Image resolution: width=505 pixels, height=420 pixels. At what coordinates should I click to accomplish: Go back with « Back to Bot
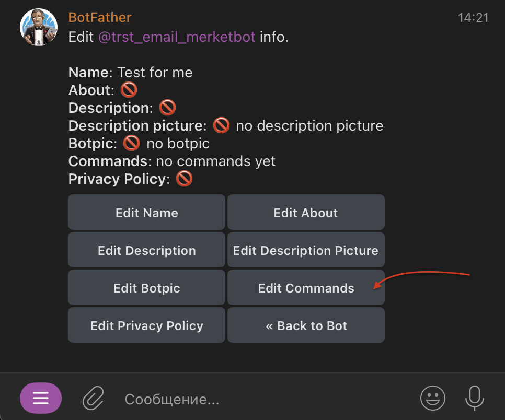[x=306, y=325]
